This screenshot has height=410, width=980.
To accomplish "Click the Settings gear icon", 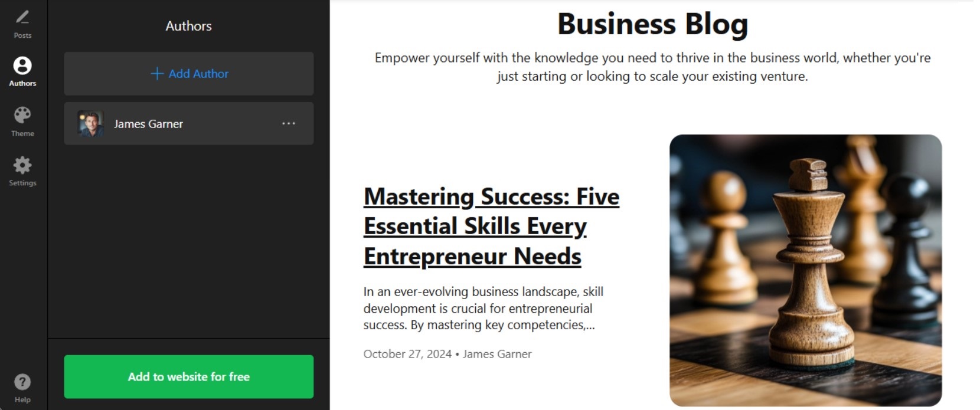I will (22, 165).
